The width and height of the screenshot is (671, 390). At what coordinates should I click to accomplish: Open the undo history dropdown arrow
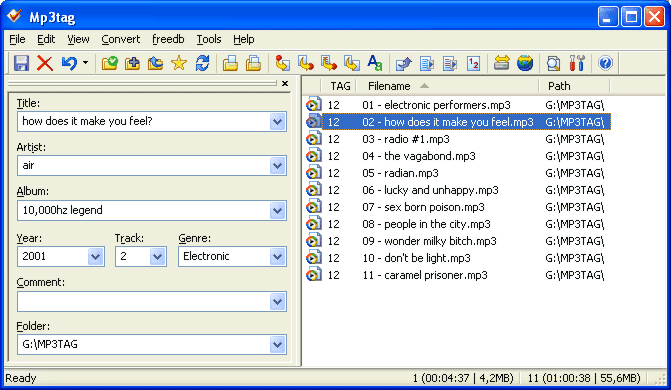point(86,63)
